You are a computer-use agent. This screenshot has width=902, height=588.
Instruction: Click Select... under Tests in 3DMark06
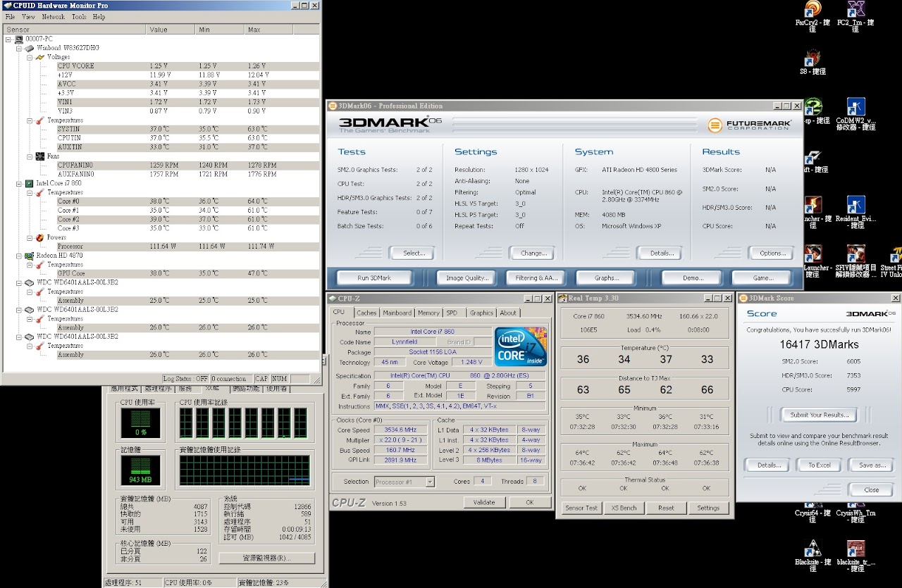pos(414,253)
